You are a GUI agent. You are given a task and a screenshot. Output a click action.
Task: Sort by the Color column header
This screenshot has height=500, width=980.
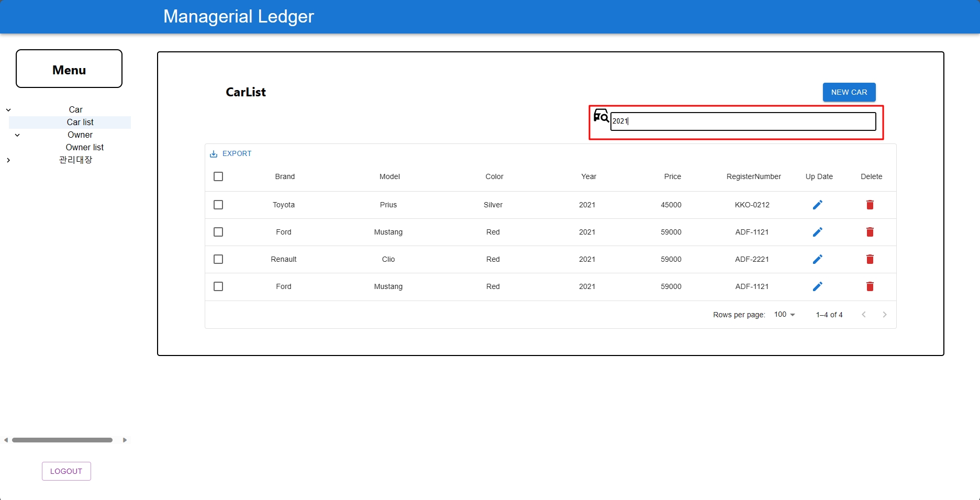[x=494, y=177]
